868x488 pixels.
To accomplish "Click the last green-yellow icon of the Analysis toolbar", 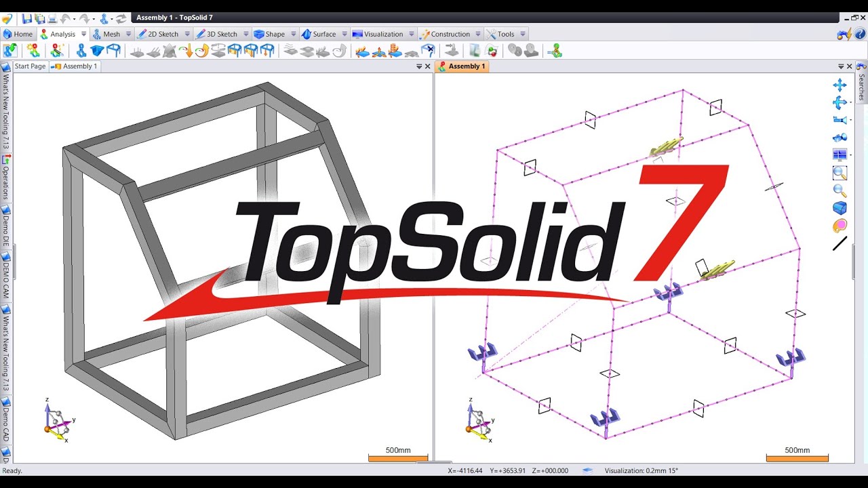I will tap(555, 50).
